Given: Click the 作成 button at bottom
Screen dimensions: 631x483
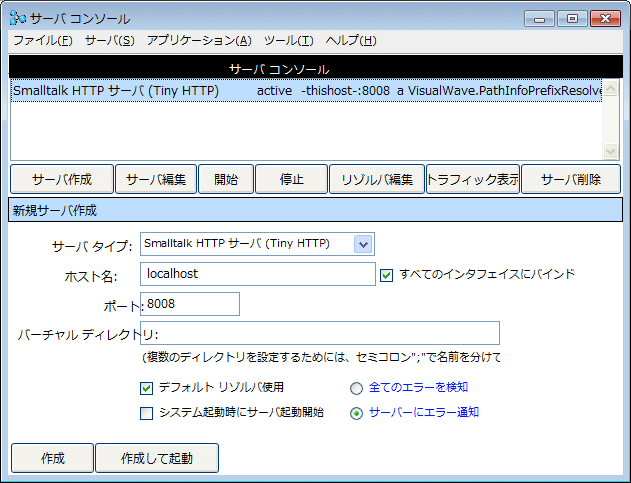Looking at the screenshot, I should click(52, 458).
